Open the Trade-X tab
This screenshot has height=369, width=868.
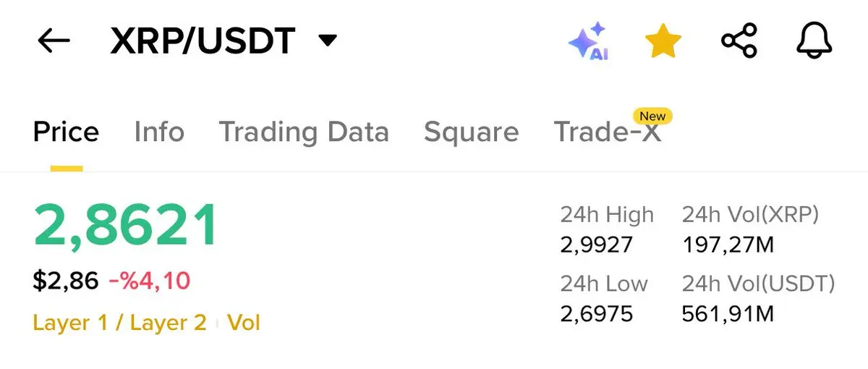[x=608, y=132]
